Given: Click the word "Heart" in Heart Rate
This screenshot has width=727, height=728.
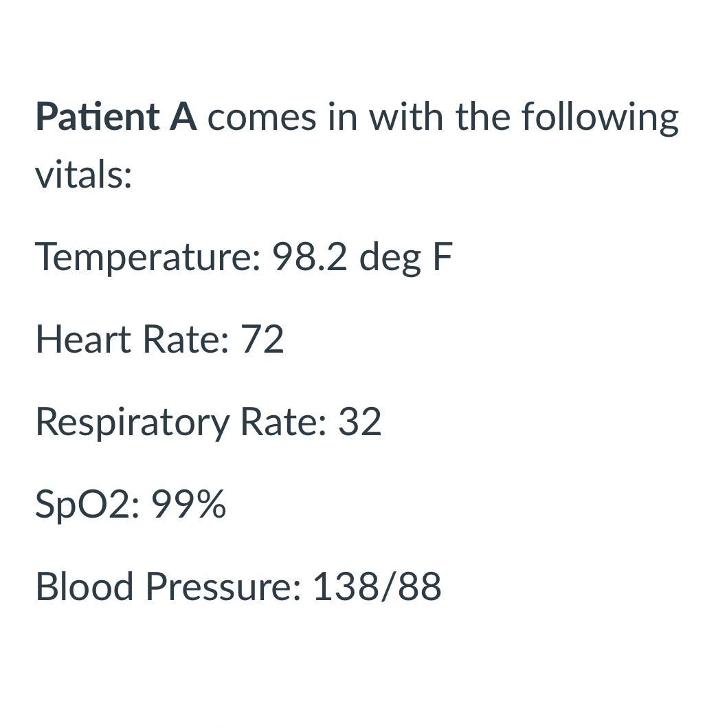Looking at the screenshot, I should point(83,340).
